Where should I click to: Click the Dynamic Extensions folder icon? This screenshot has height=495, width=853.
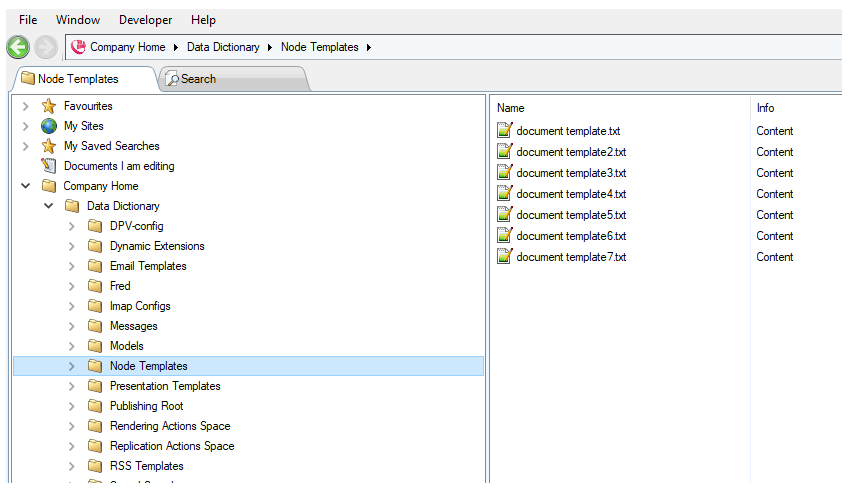95,246
